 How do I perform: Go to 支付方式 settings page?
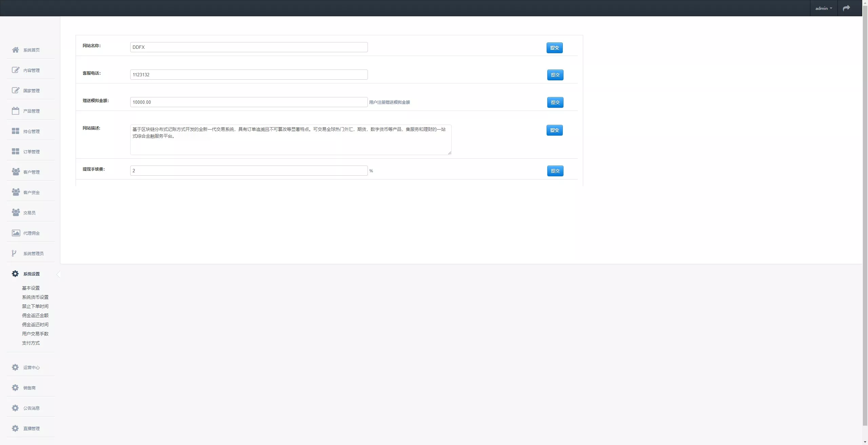point(31,343)
